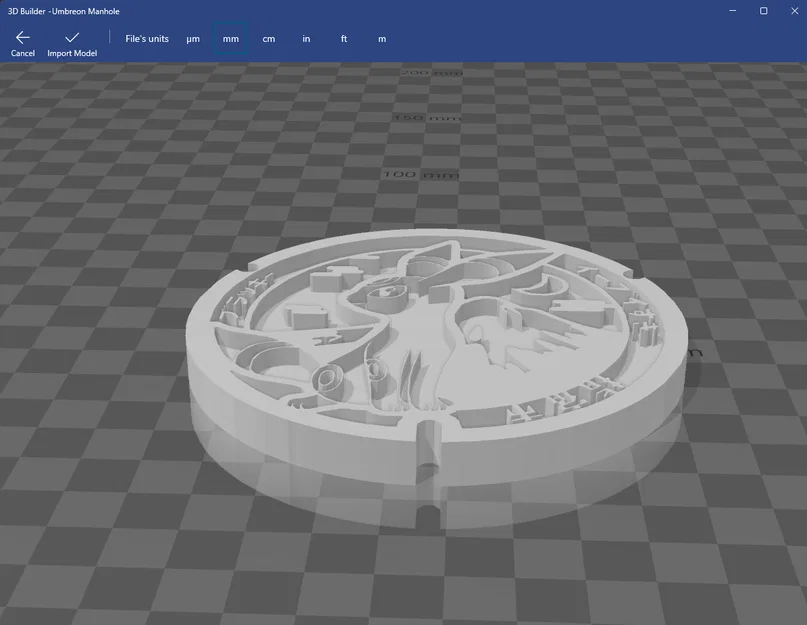
Task: Click the window title 'Umbreon Manhole'
Action: tap(85, 11)
